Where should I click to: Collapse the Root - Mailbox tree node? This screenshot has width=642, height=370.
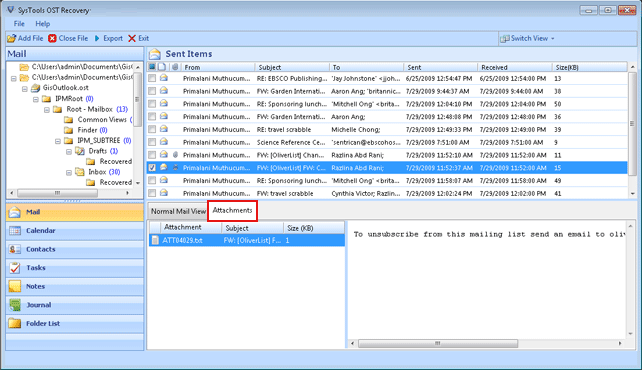click(47, 110)
